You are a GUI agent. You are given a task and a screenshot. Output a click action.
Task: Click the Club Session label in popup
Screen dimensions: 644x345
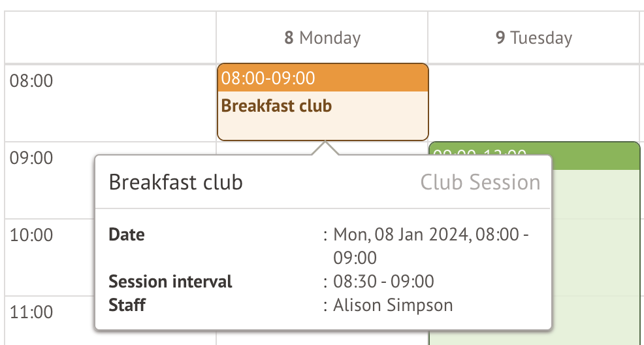coord(480,182)
